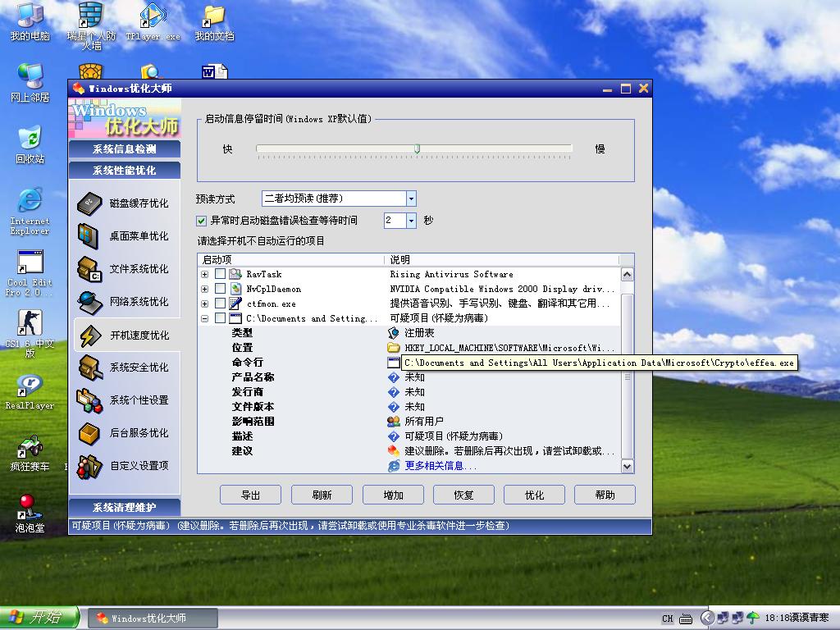Click the RavTask startup item icon
The image size is (840, 630).
point(235,274)
